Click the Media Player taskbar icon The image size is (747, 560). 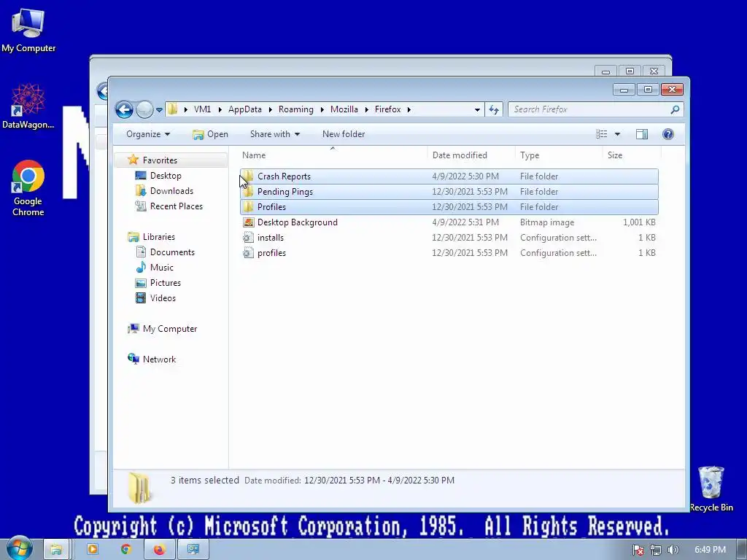pos(92,550)
